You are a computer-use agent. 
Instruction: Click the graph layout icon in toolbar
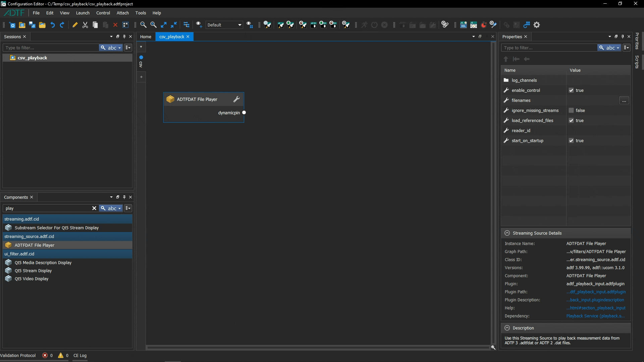point(186,25)
